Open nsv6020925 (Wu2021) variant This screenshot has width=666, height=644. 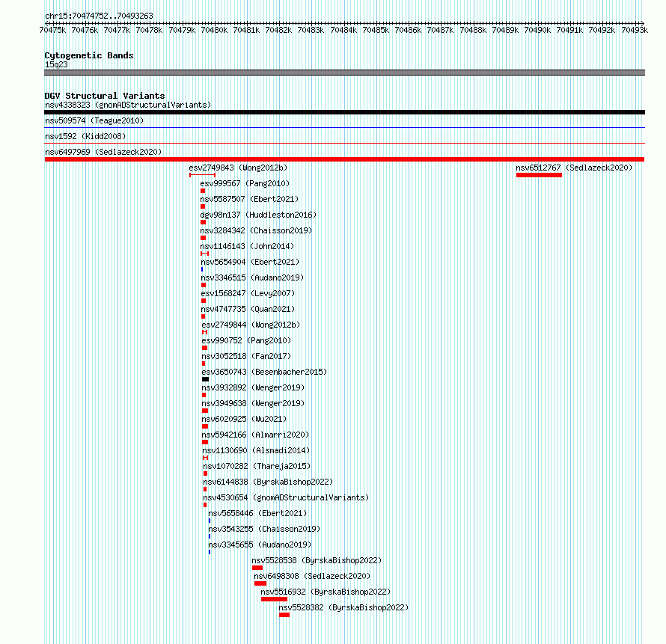[x=244, y=419]
